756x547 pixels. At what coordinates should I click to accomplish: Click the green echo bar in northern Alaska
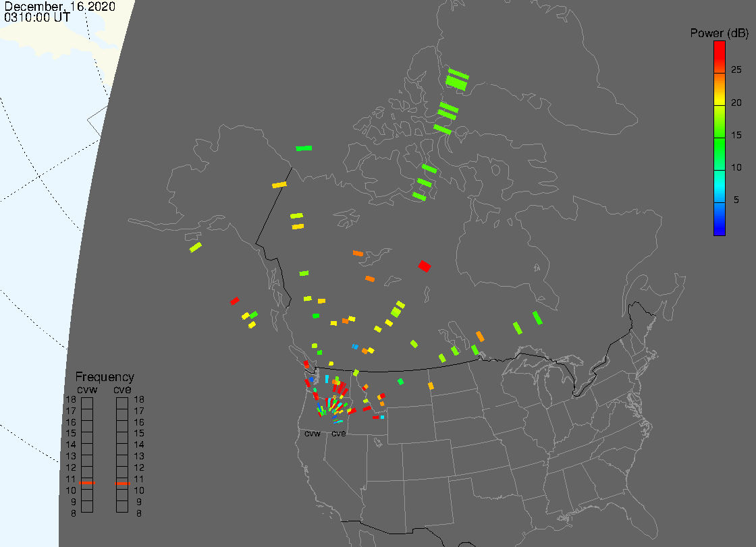[304, 148]
